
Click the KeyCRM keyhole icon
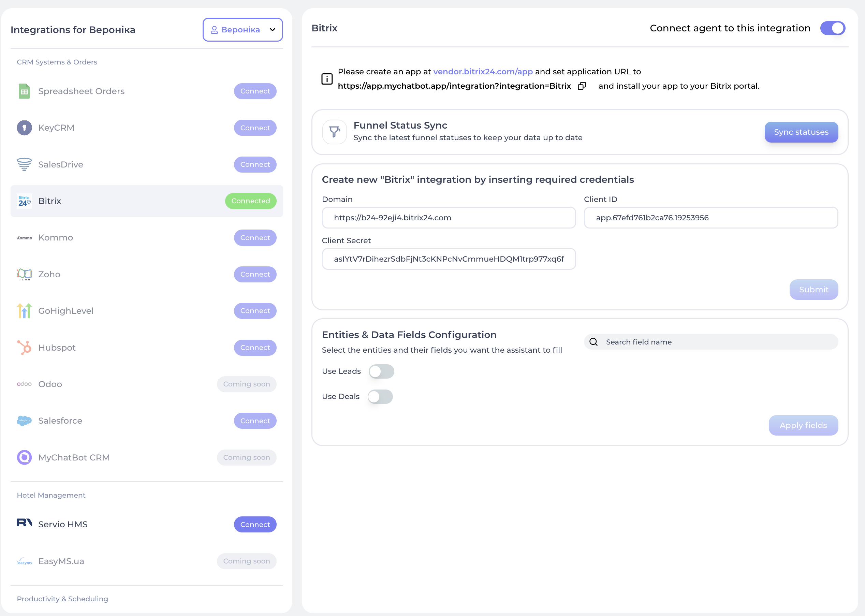(x=24, y=128)
